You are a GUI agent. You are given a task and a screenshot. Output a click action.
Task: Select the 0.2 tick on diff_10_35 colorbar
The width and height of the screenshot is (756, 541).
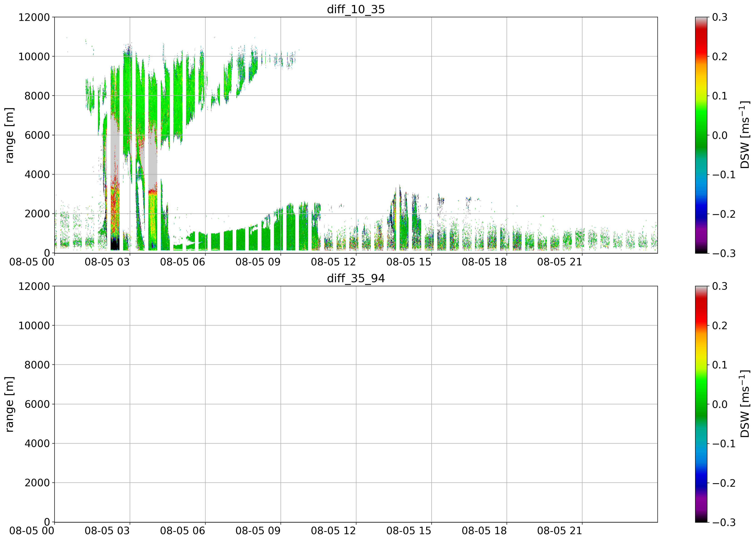[720, 57]
